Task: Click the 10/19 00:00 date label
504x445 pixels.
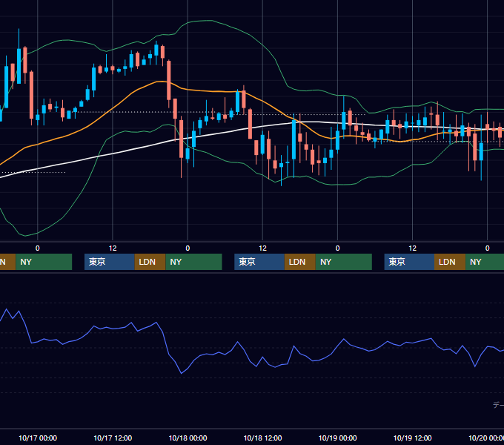Action: [337, 438]
